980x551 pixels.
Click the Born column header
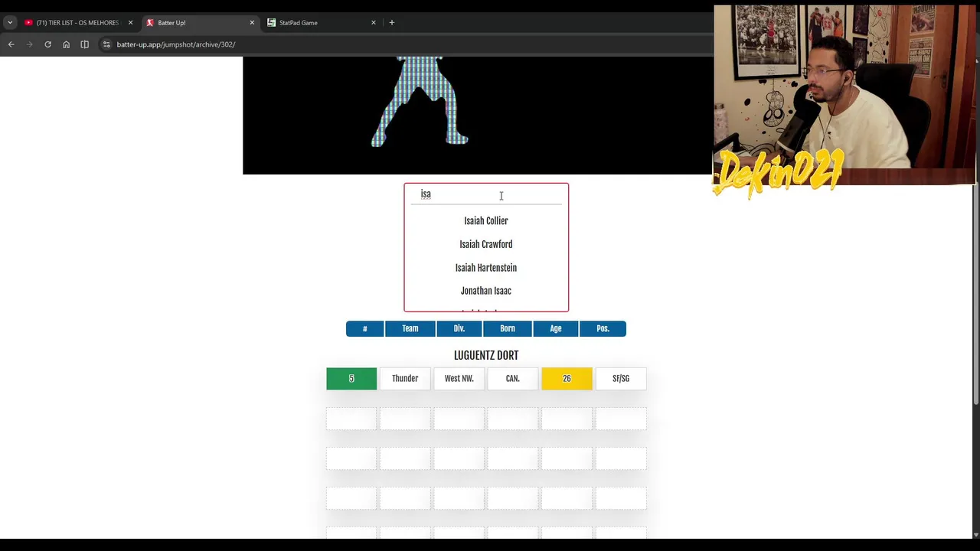508,328
